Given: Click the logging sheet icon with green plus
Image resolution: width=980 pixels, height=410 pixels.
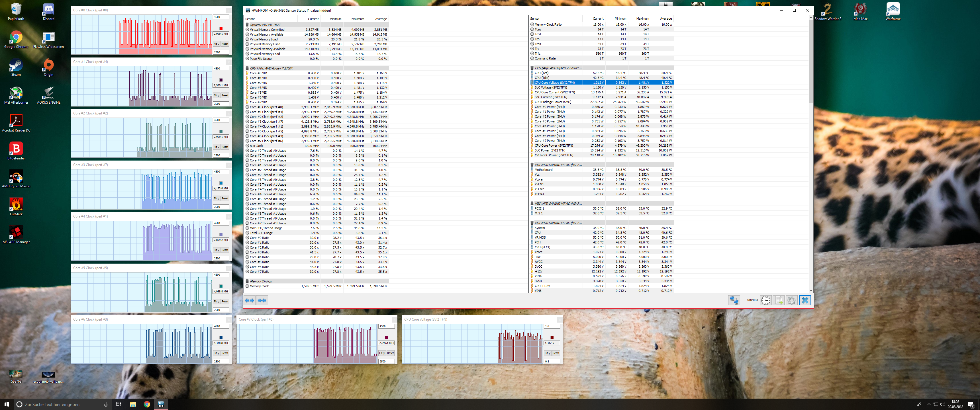Looking at the screenshot, I should (x=779, y=300).
